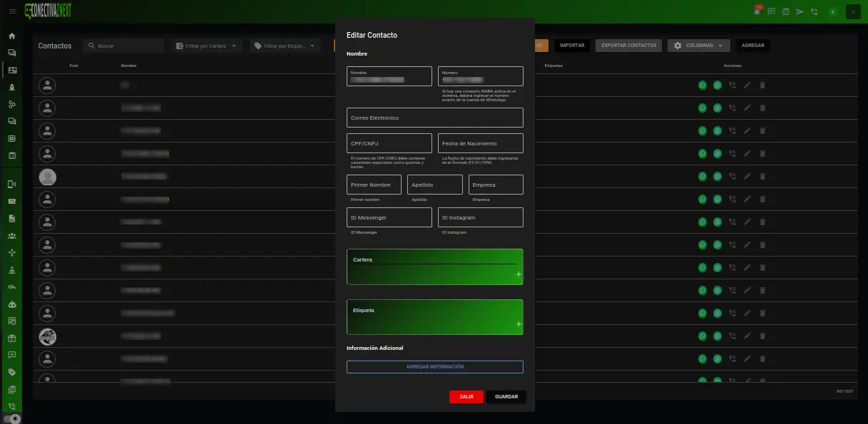The width and height of the screenshot is (868, 424).
Task: Go to the Home icon in sidebar
Action: (x=11, y=36)
